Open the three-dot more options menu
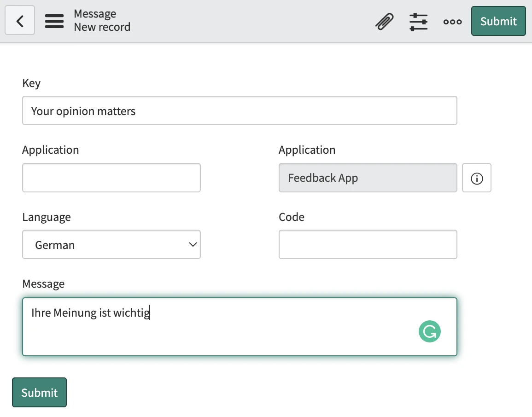Viewport: 532px width, 417px height. click(x=452, y=22)
